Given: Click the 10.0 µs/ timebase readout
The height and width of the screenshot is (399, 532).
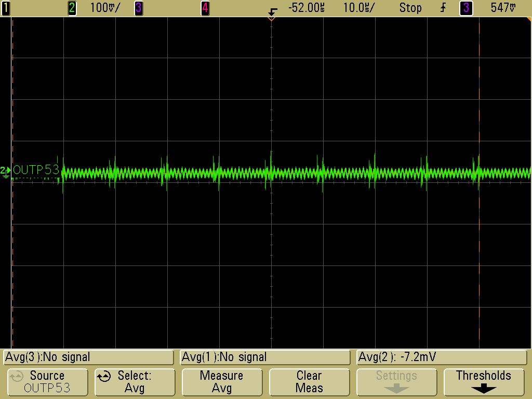Looking at the screenshot, I should tap(358, 7).
